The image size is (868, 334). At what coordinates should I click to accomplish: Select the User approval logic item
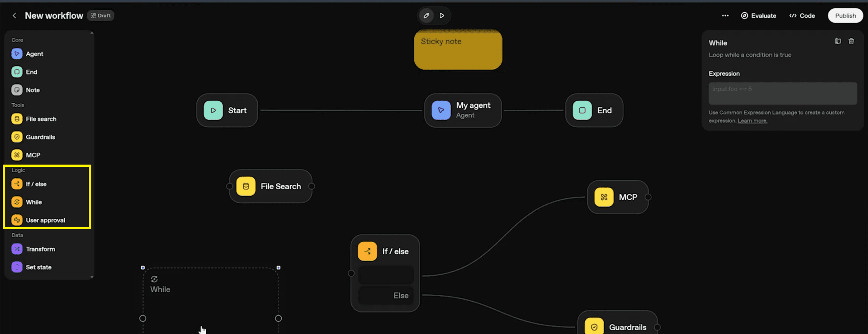(x=45, y=220)
